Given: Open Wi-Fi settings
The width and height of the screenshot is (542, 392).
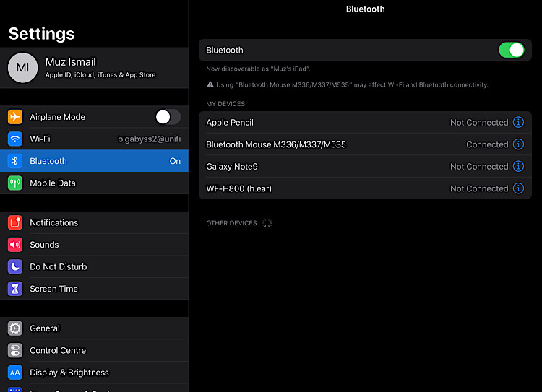Looking at the screenshot, I should [94, 139].
